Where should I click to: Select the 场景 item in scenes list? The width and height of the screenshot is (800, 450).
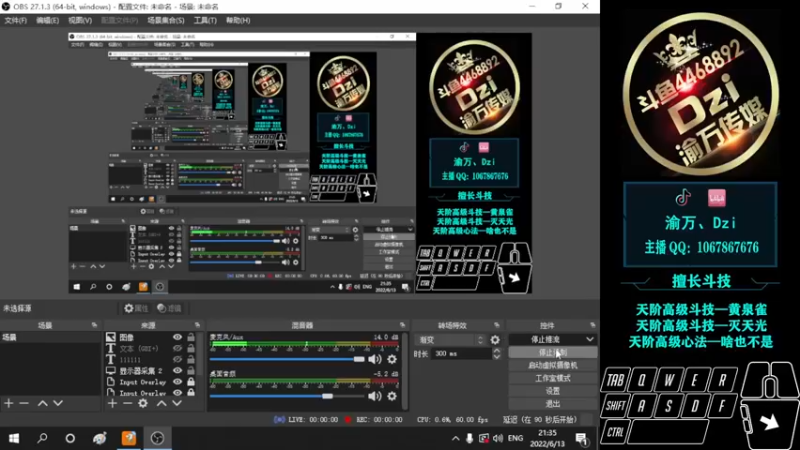pos(51,337)
